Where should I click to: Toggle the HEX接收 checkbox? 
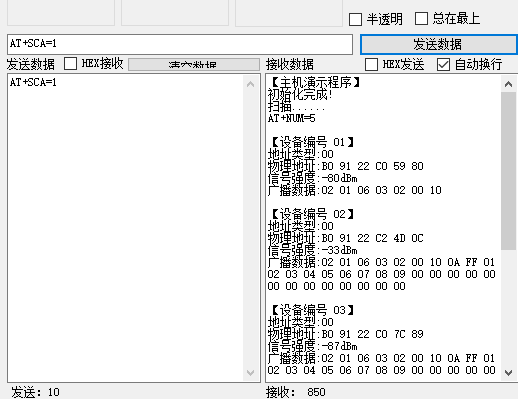(70, 63)
